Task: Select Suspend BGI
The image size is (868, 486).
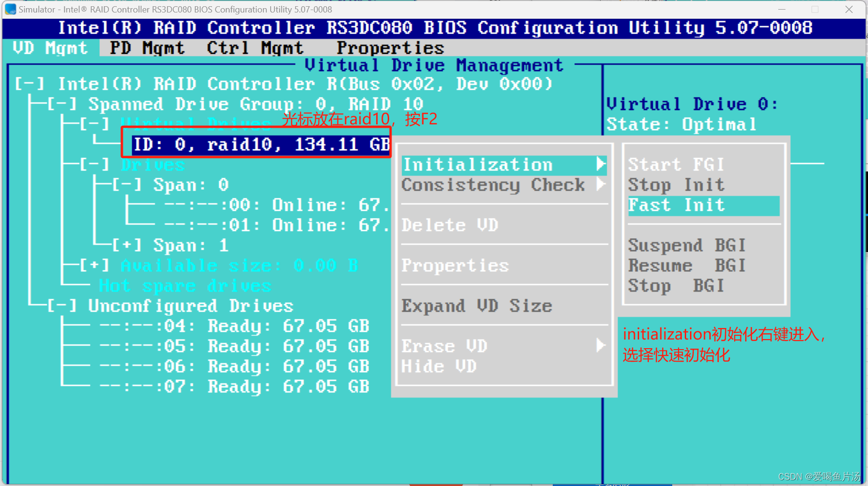Action: [x=687, y=245]
